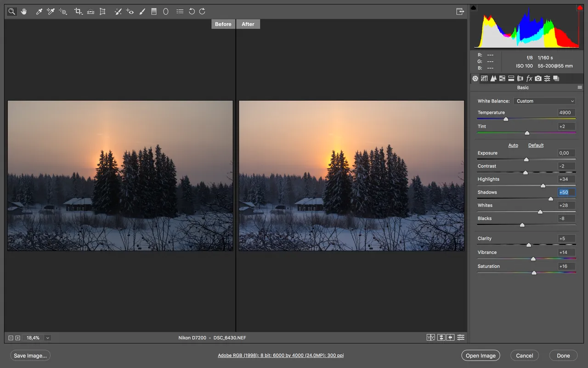
Task: Toggle shadow clipping warning in histogram
Action: click(474, 8)
